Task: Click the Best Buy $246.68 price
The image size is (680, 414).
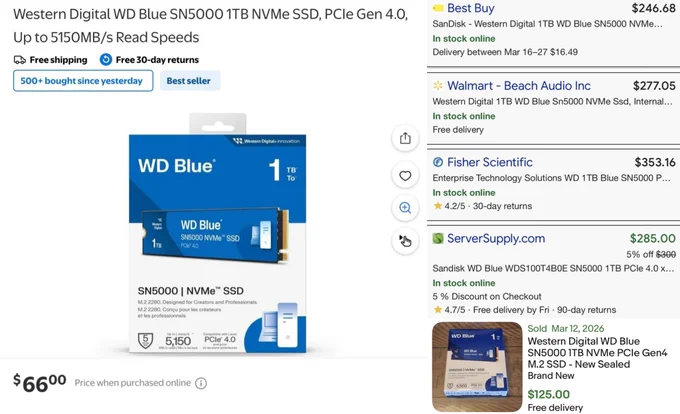Action: pyautogui.click(x=653, y=8)
